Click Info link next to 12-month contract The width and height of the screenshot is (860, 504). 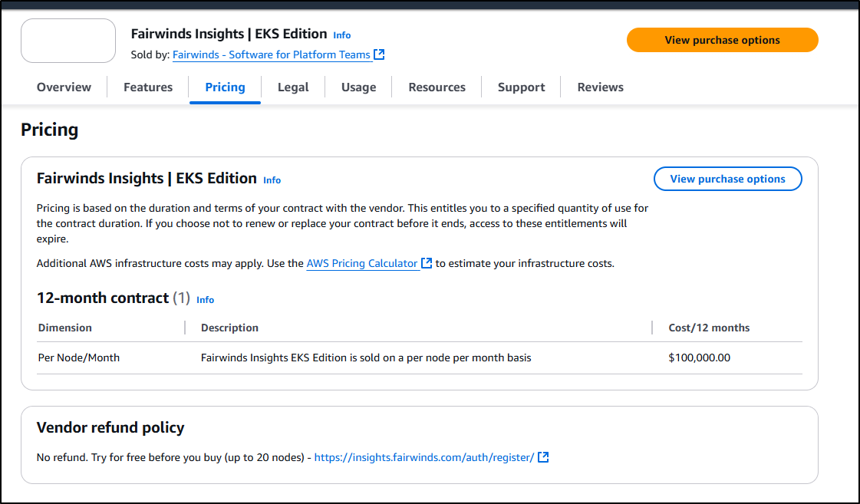(205, 299)
